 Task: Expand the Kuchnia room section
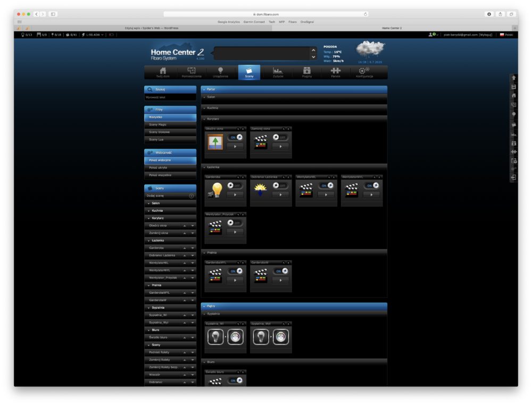coord(294,108)
